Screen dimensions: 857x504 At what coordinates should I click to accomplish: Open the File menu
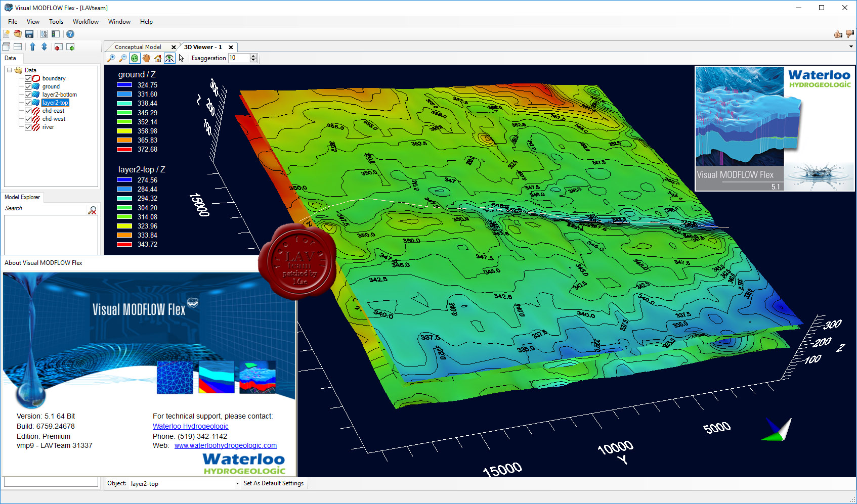point(13,22)
